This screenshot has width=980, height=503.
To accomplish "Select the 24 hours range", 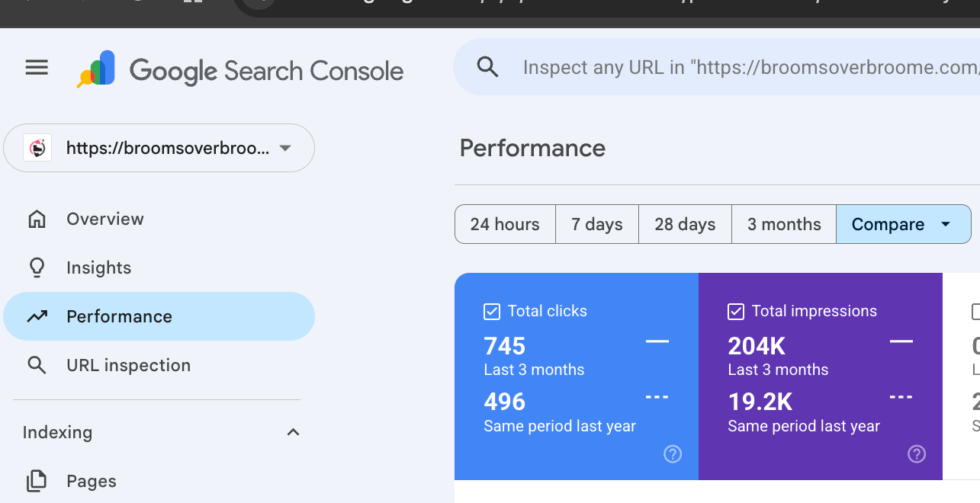I will pyautogui.click(x=505, y=224).
